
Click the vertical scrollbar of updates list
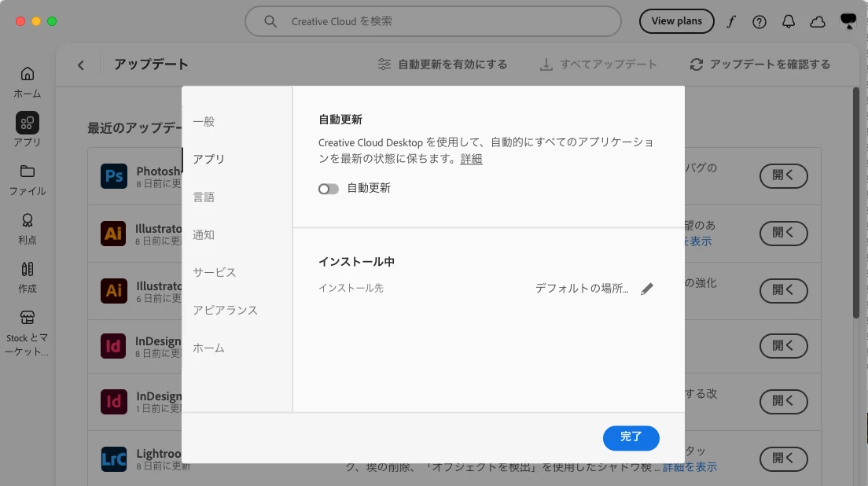(x=856, y=203)
